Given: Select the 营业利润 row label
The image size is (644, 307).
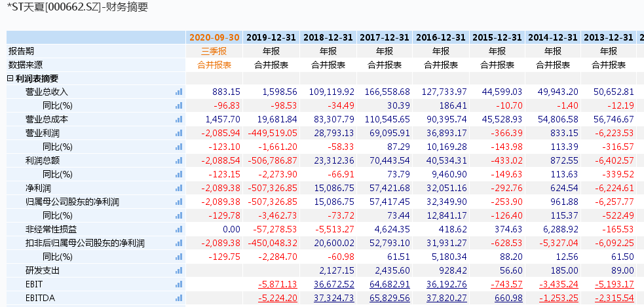Looking at the screenshot, I should click(x=43, y=133).
